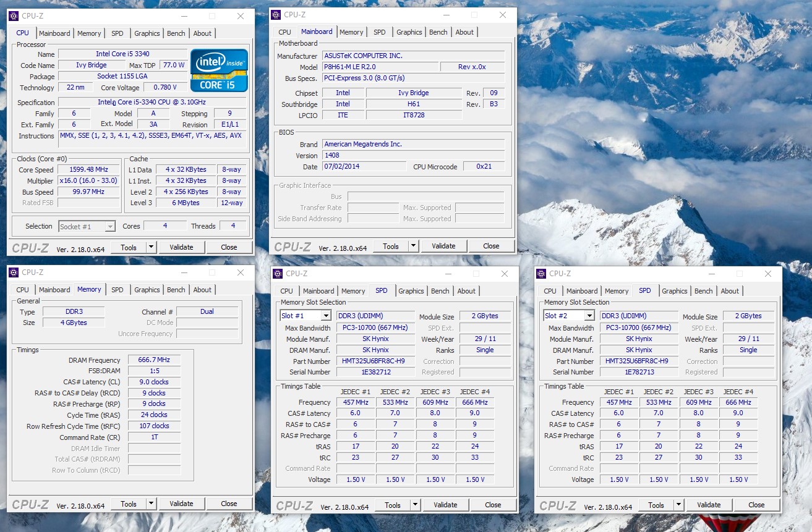
Task: Click CPU-Z title bar icon in CPU tab window
Action: (14, 16)
